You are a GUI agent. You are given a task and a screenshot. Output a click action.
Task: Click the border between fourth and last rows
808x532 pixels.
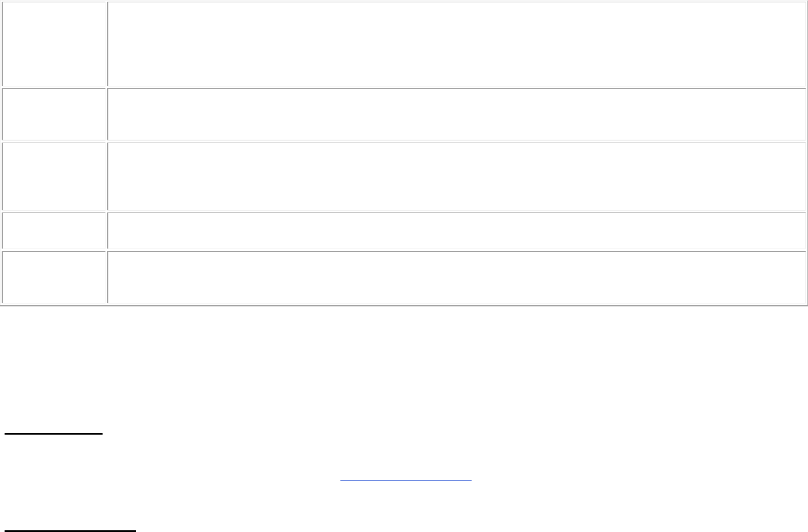click(x=404, y=250)
